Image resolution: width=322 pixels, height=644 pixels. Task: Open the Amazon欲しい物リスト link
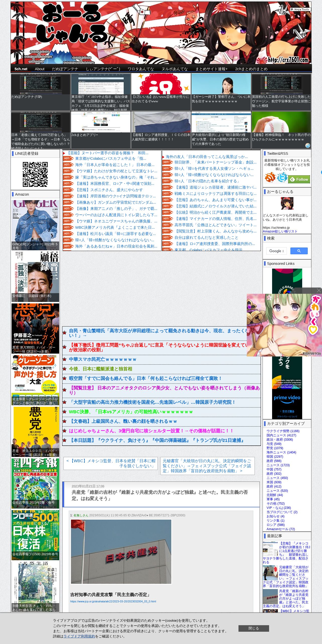pos(280,231)
